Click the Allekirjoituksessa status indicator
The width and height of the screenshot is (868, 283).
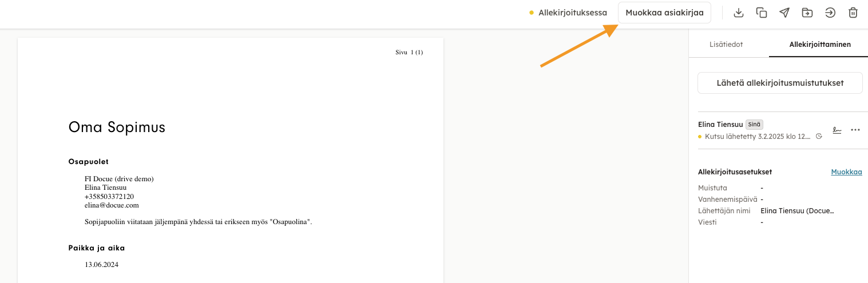568,13
